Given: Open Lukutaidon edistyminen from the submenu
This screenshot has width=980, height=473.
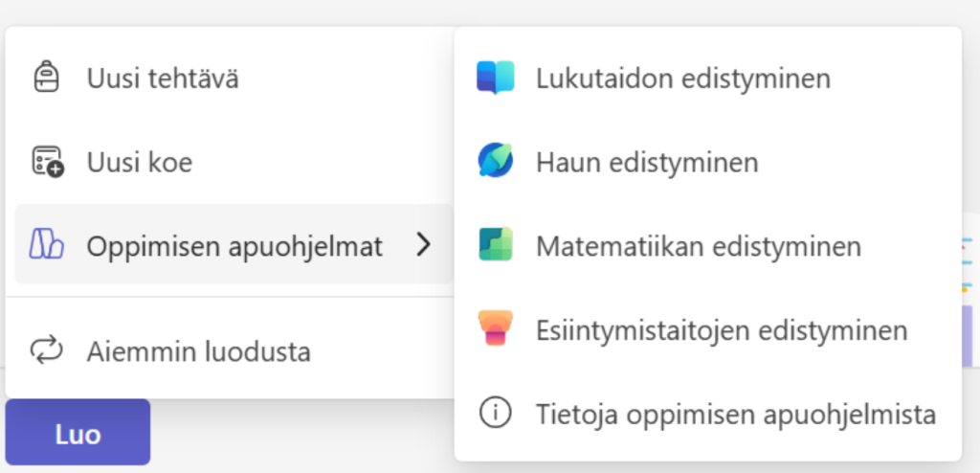Looking at the screenshot, I should [x=682, y=79].
